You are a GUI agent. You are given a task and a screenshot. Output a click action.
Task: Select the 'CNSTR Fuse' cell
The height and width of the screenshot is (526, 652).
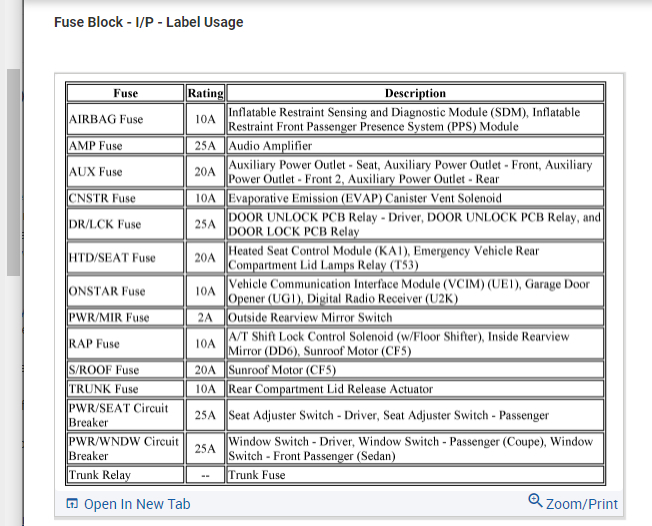click(x=125, y=198)
